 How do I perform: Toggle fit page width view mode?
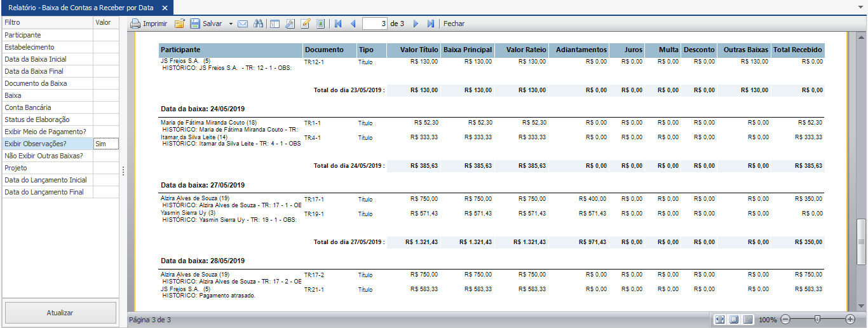point(719,319)
